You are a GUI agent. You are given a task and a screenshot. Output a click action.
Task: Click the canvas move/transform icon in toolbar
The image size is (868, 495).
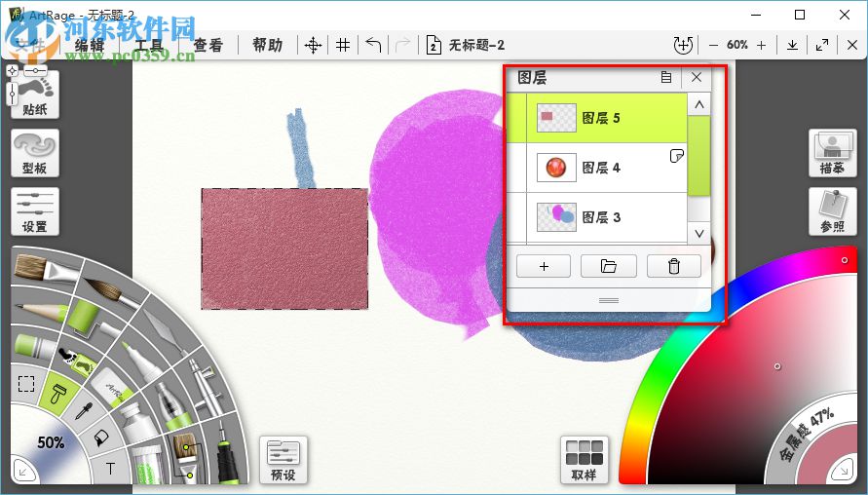pyautogui.click(x=314, y=46)
